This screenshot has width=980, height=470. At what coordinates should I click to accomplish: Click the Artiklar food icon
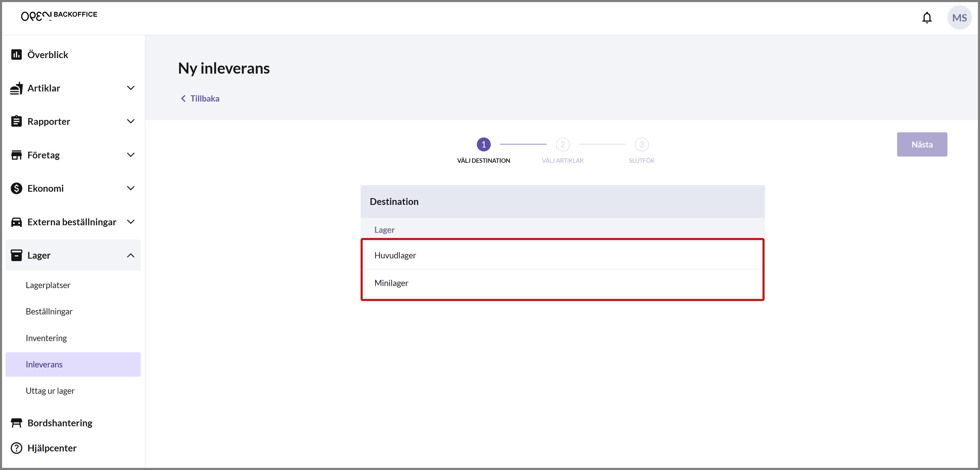(16, 88)
